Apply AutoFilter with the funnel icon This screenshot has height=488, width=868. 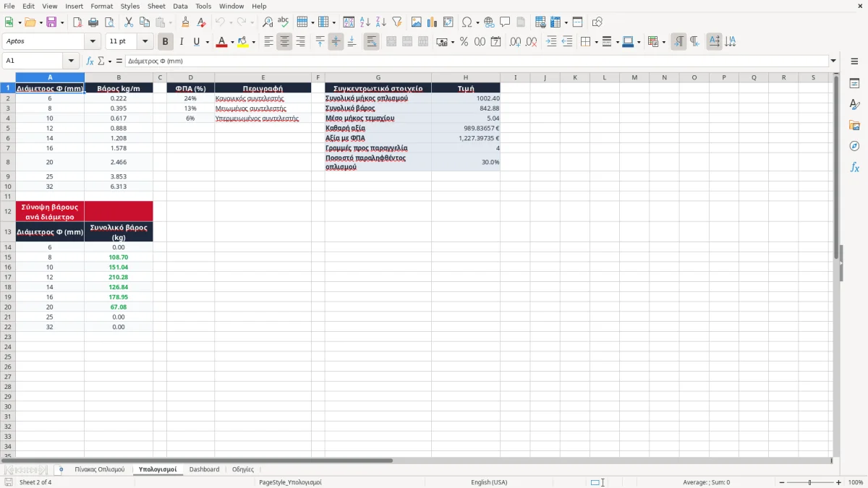(397, 22)
